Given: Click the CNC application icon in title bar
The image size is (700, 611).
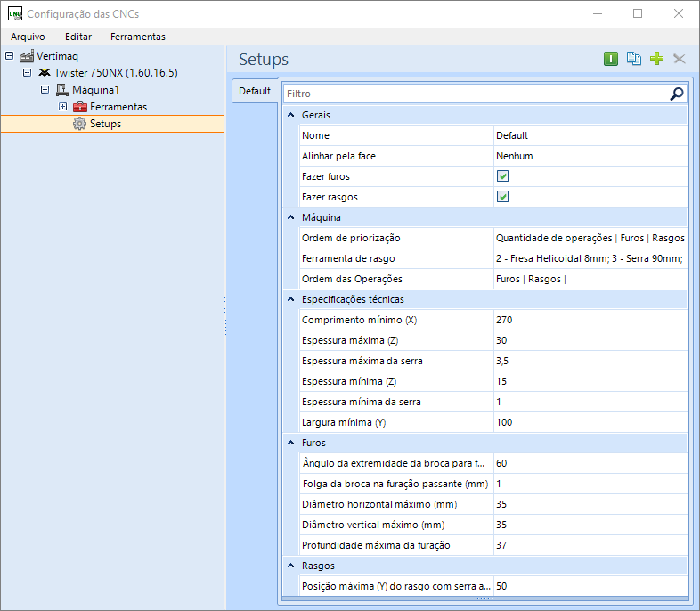Looking at the screenshot, I should click(x=15, y=14).
